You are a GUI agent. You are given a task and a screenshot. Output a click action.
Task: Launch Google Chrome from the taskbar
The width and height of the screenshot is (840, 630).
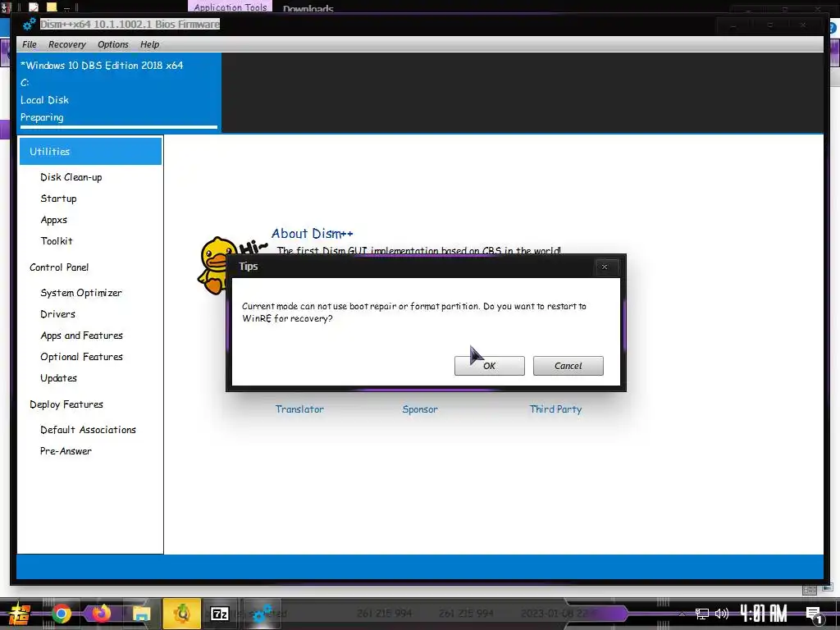click(x=61, y=614)
